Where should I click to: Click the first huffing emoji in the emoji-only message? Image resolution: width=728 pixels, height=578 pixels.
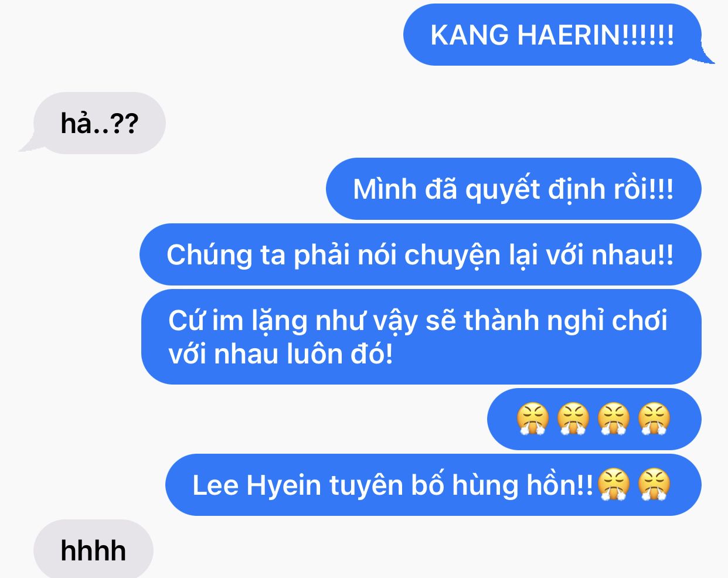coord(532,419)
